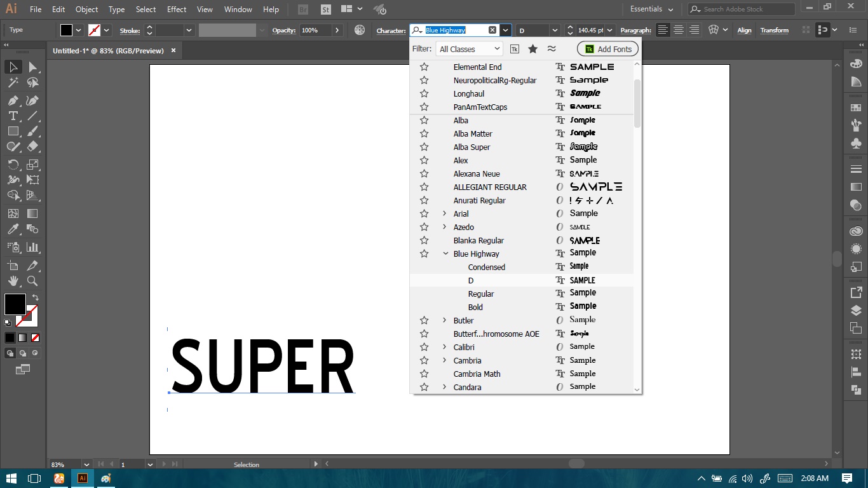868x488 pixels.
Task: Open the File menu
Action: pos(36,10)
